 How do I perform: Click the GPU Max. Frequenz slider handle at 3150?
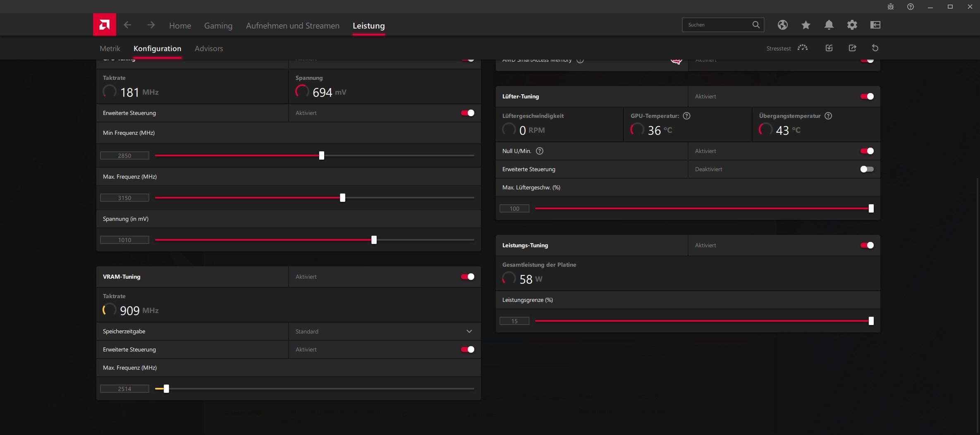pos(342,198)
